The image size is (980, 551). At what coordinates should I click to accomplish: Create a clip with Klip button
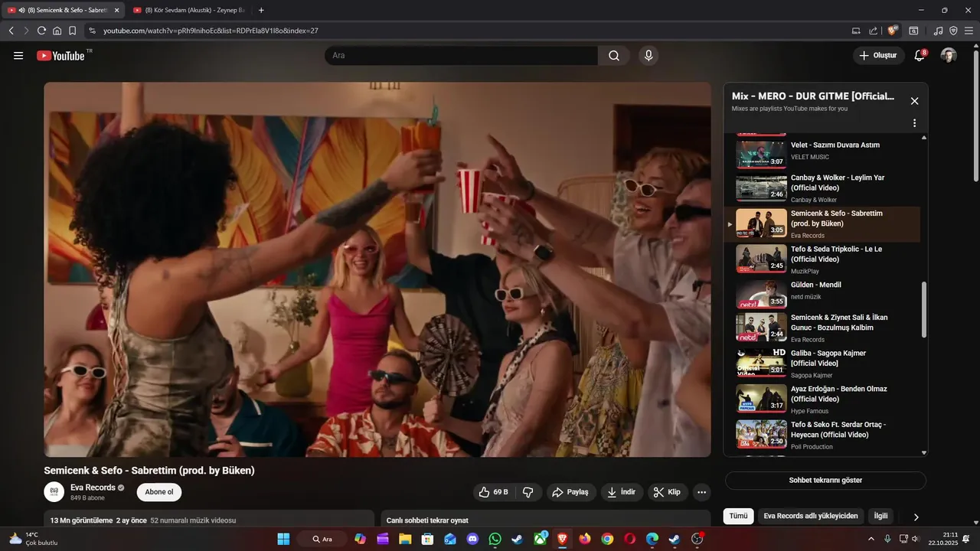668,492
